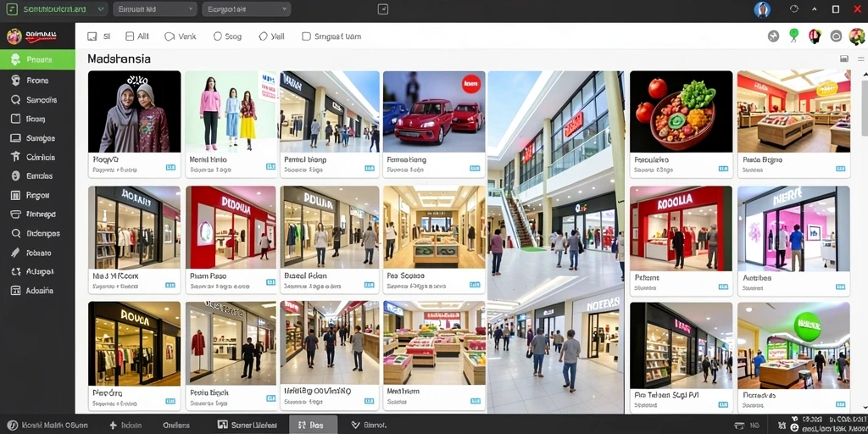Click the Soog filter button
Image resolution: width=868 pixels, height=434 pixels.
[227, 36]
